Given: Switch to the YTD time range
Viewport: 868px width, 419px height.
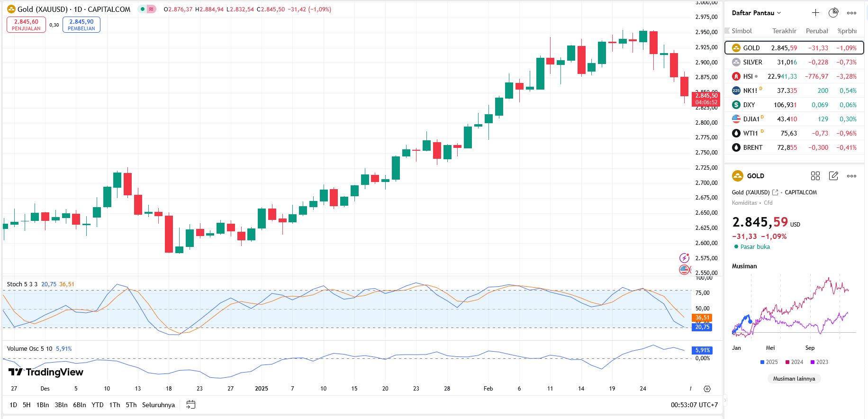Looking at the screenshot, I should pos(97,405).
